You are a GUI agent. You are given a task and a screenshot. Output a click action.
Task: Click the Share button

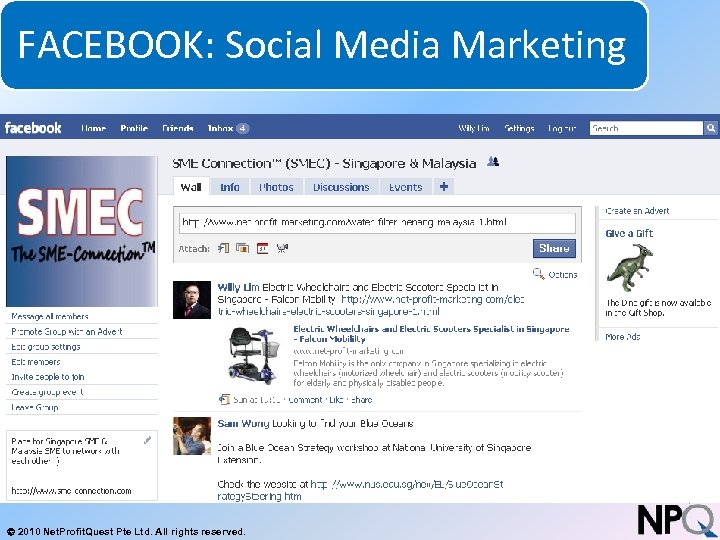(554, 248)
